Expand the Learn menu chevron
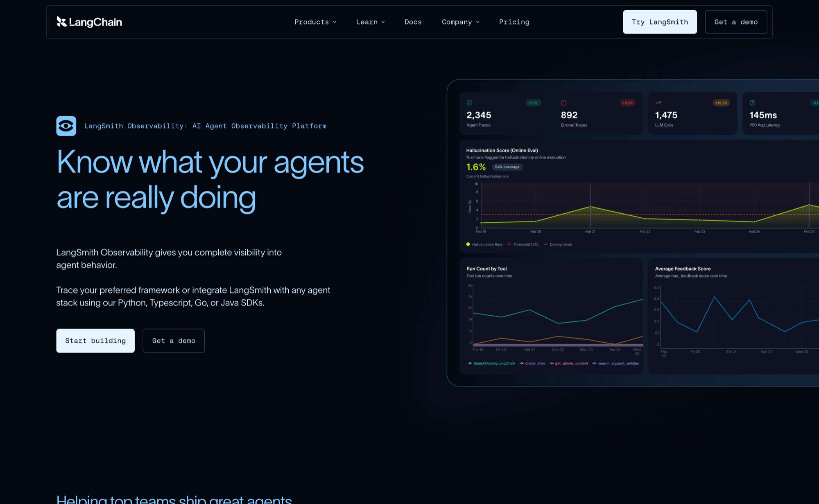The height and width of the screenshot is (504, 819). coord(383,22)
